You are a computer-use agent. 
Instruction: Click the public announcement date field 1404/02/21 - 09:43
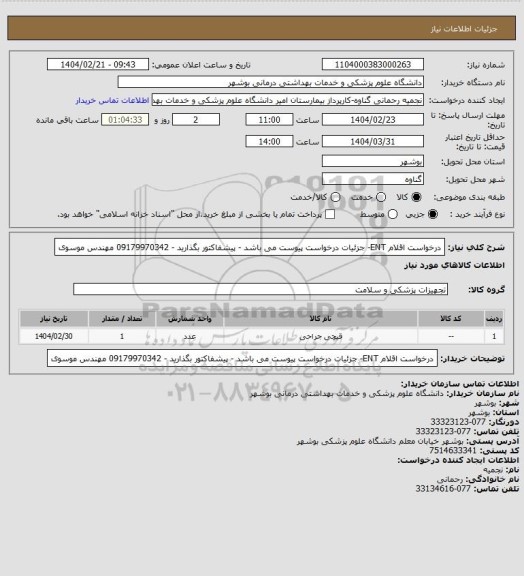click(98, 64)
